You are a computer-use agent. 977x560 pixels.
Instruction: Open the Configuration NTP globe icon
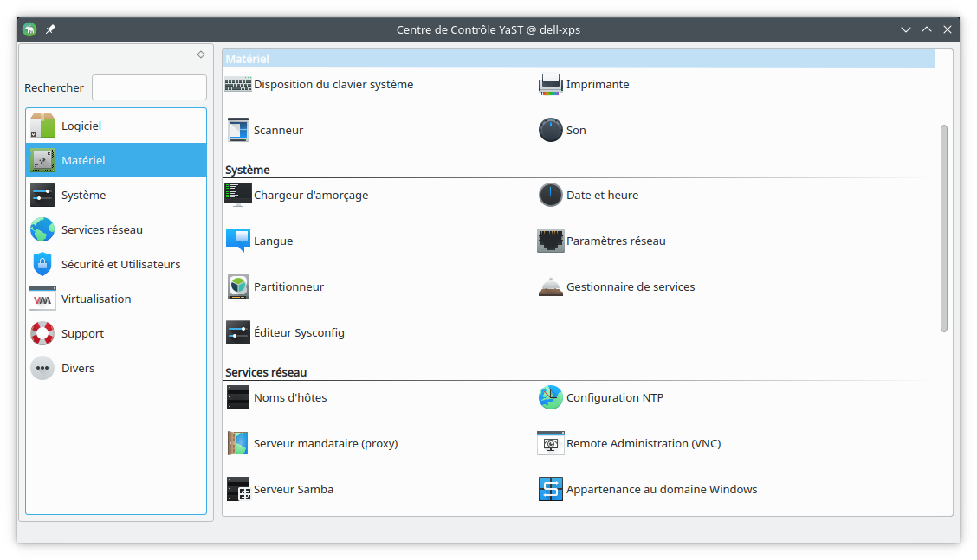550,397
